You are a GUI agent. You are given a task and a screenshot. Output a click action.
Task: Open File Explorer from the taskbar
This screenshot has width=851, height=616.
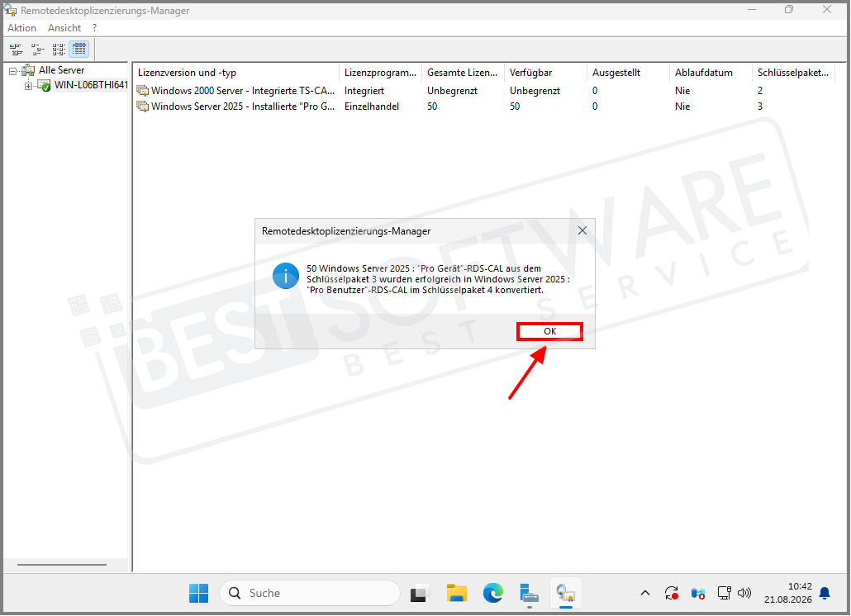click(x=456, y=593)
